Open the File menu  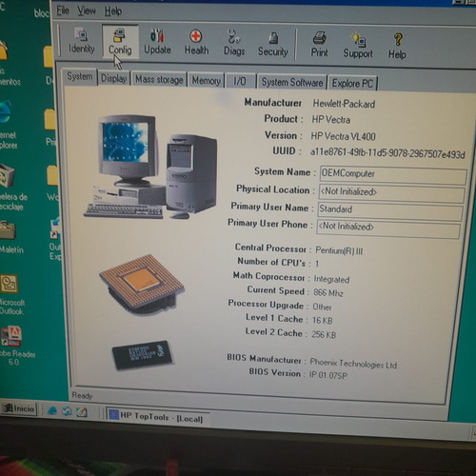[x=63, y=10]
